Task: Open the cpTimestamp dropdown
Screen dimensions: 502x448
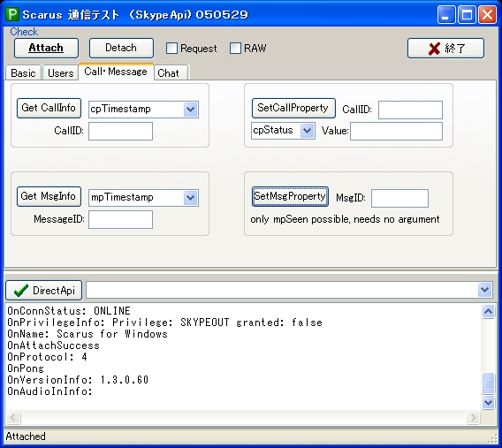Action: 191,110
